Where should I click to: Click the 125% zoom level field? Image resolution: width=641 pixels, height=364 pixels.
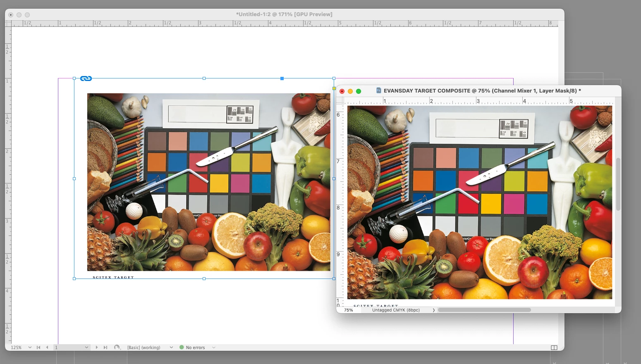click(17, 347)
